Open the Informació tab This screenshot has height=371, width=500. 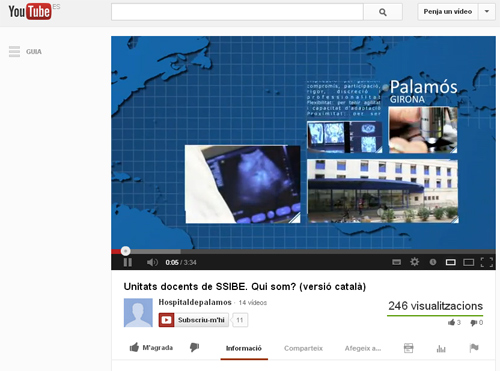(x=244, y=348)
